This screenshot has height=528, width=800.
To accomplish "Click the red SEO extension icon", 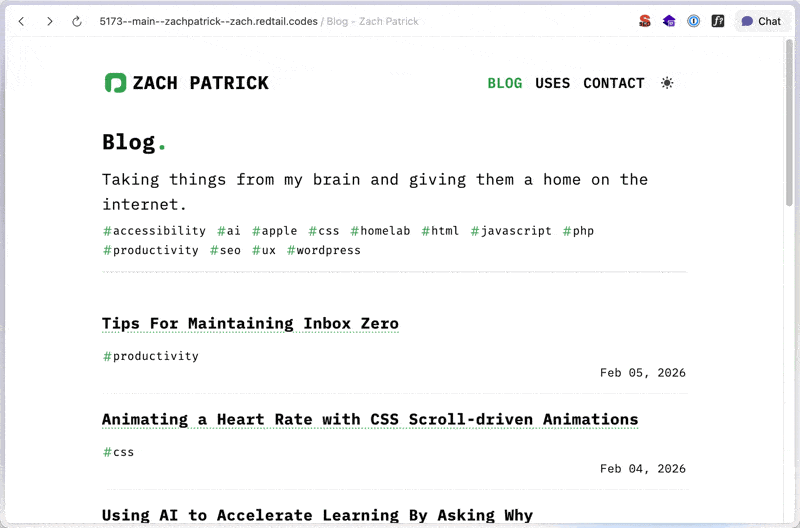I will (645, 21).
